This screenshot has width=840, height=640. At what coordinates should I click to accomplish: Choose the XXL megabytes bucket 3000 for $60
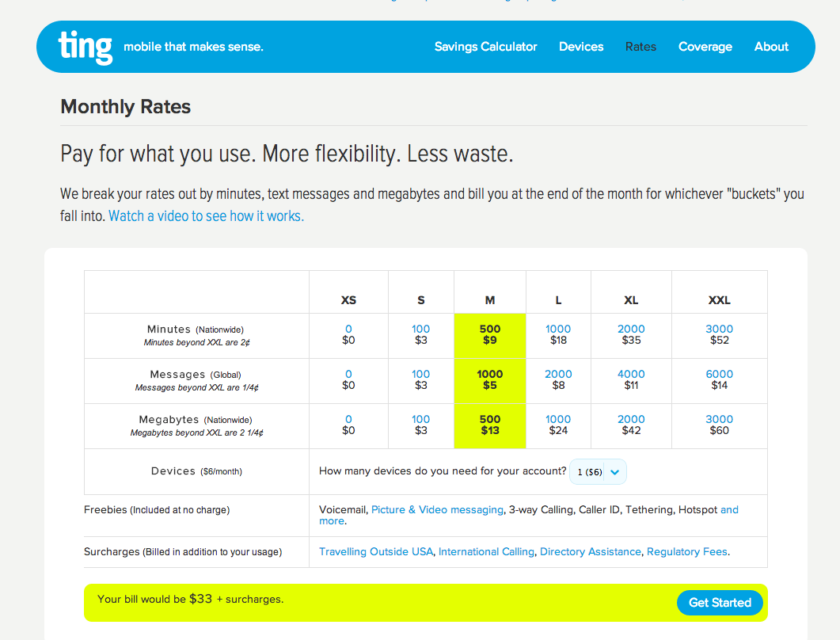tap(720, 425)
